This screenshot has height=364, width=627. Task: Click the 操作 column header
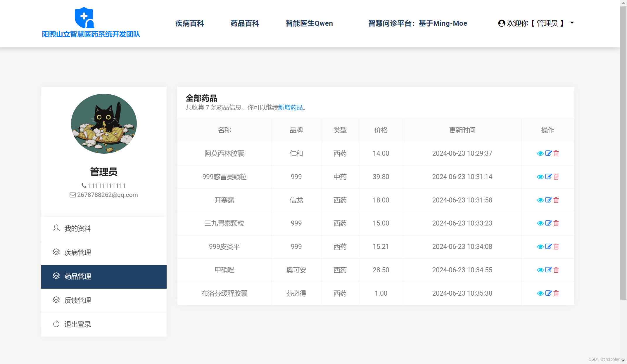(547, 130)
